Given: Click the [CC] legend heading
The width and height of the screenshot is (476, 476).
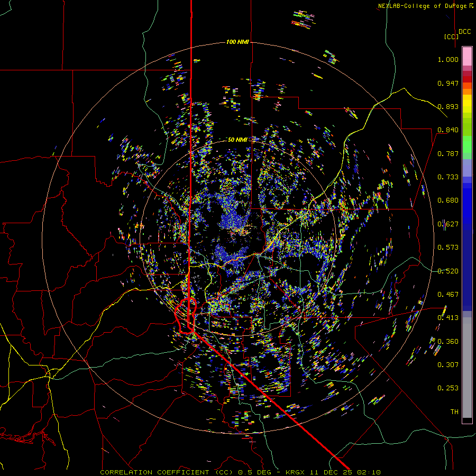Looking at the screenshot, I should (451, 36).
